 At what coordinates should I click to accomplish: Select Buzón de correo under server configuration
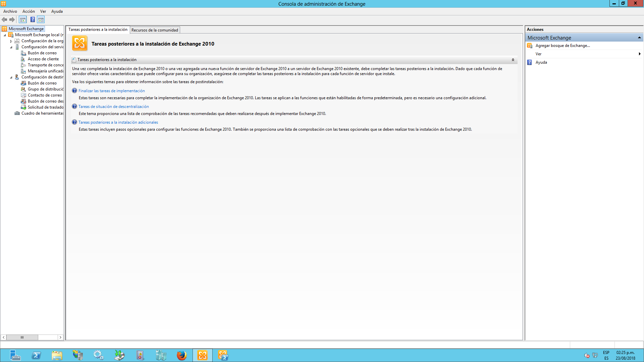42,53
